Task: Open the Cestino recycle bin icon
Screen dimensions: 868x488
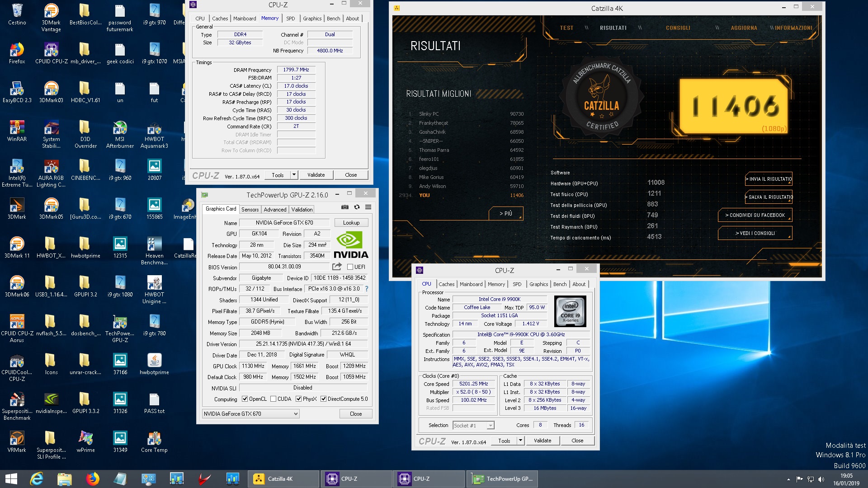Action: (17, 14)
